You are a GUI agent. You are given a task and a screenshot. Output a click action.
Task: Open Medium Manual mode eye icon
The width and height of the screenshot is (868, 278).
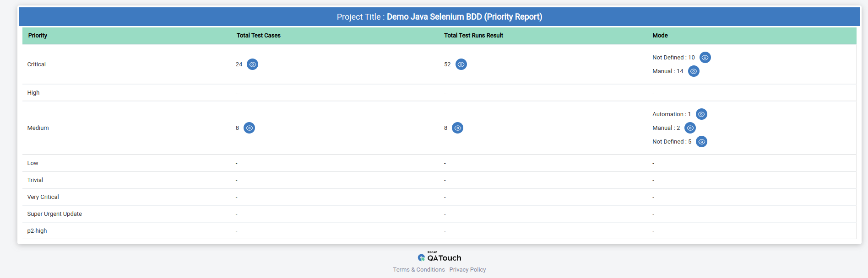tap(690, 128)
